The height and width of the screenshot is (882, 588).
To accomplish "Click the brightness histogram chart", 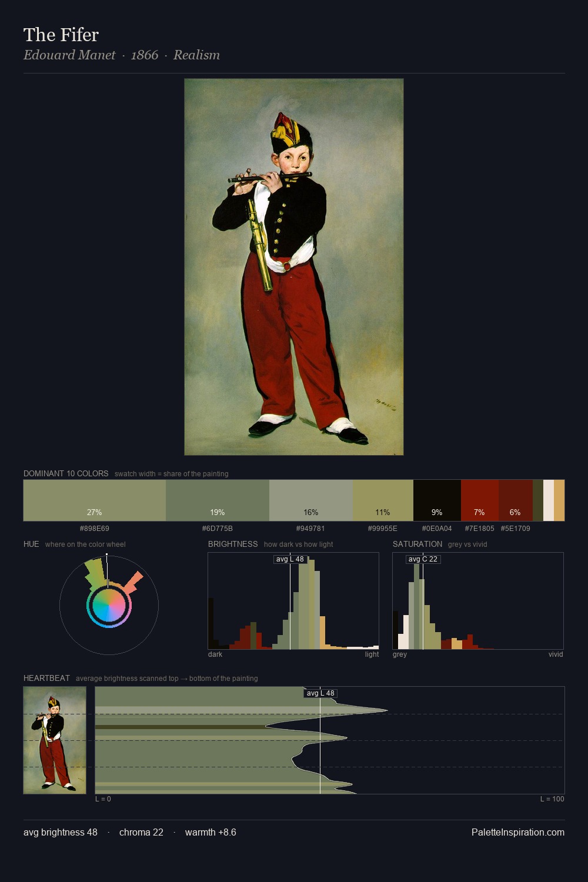I will 293,601.
